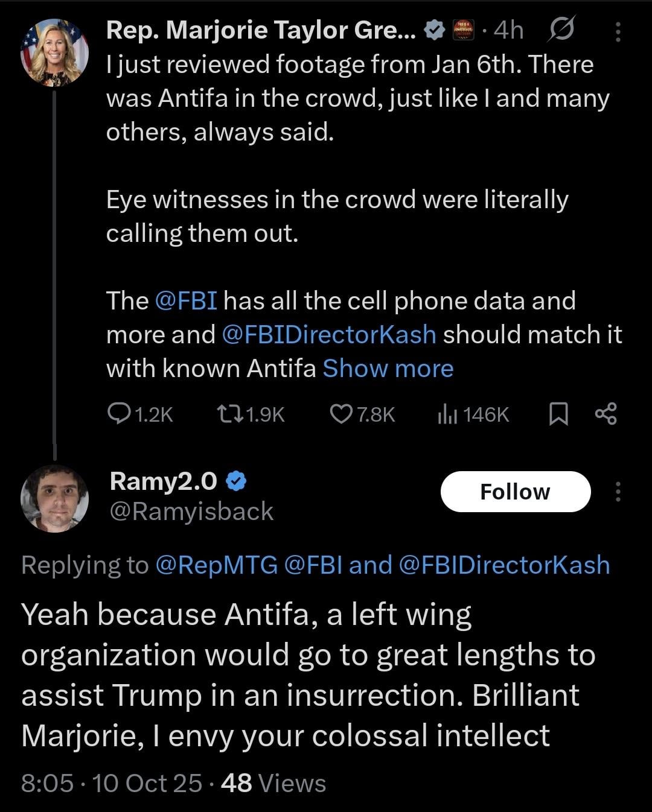Open @RepMTG in the replying-to line
This screenshot has height=812, width=652.
[216, 565]
